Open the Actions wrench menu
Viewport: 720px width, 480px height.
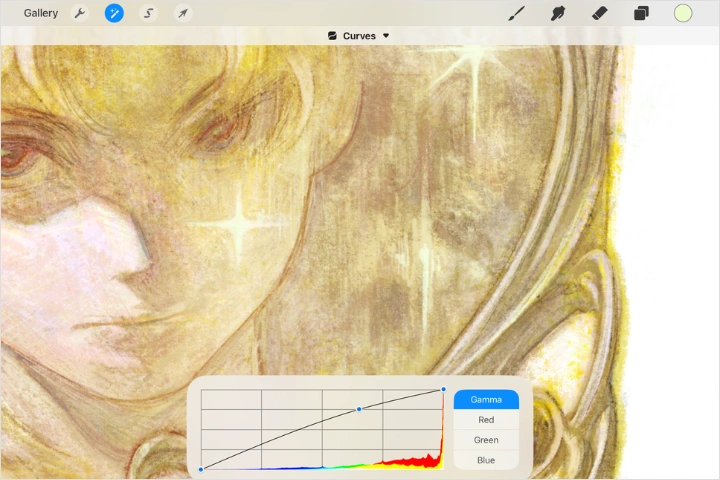(80, 13)
